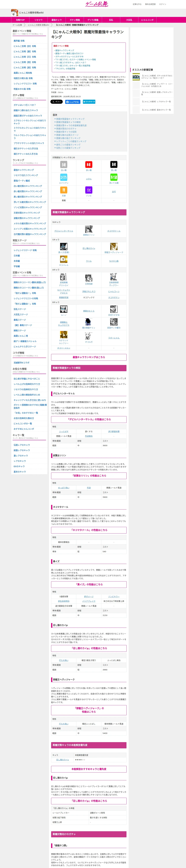This screenshot has width=186, height=868.
Task: Click the 黒イズ(悲嘆) character icon
Action: (64, 247)
